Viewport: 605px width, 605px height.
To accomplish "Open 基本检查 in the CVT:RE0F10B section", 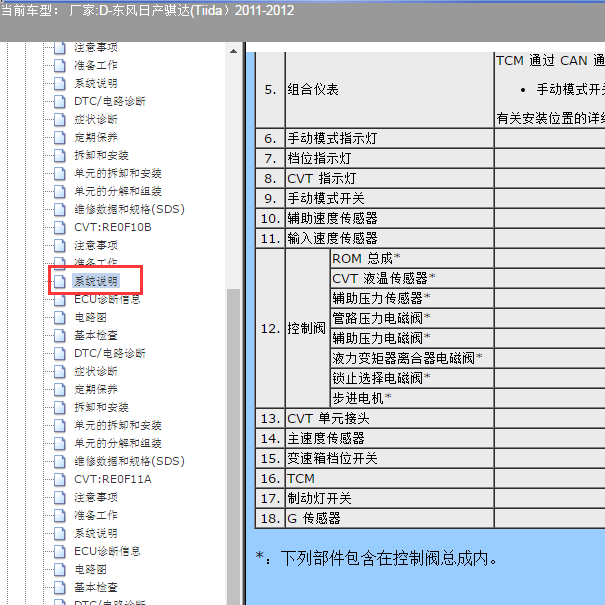I will (96, 335).
